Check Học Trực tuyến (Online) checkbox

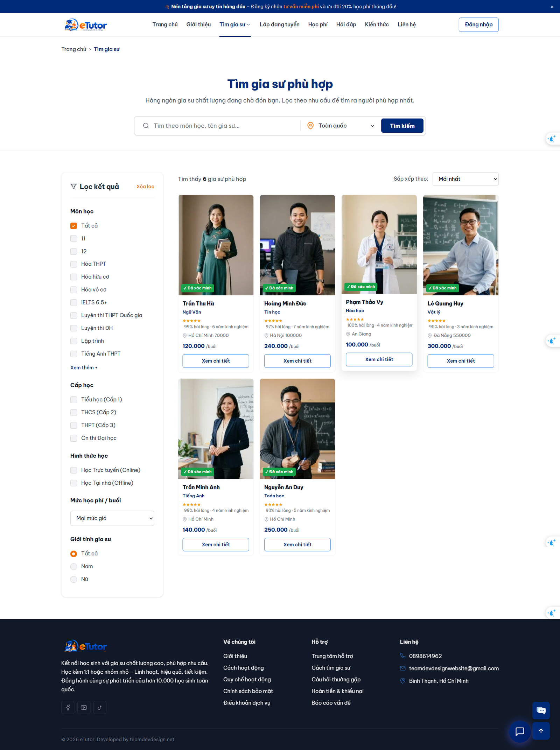point(73,470)
